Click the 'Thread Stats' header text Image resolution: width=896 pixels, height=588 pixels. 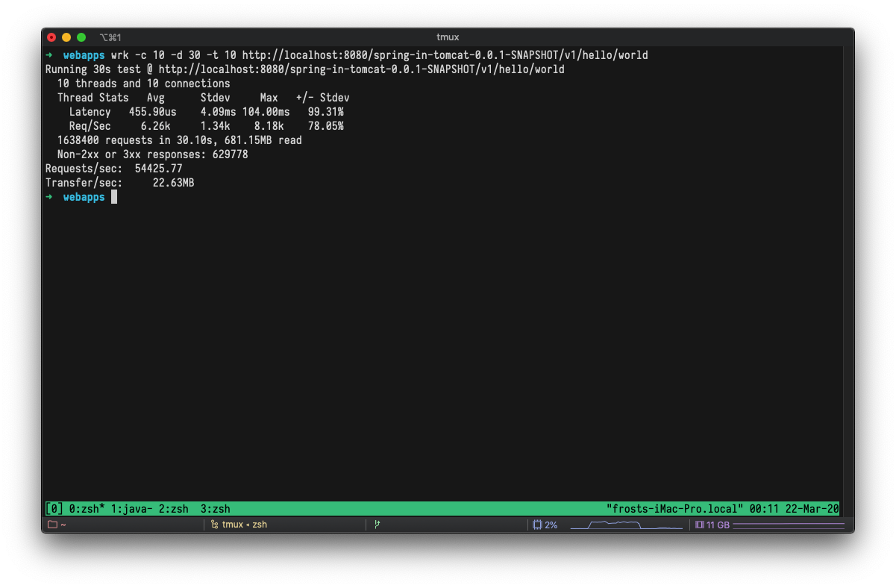[93, 98]
